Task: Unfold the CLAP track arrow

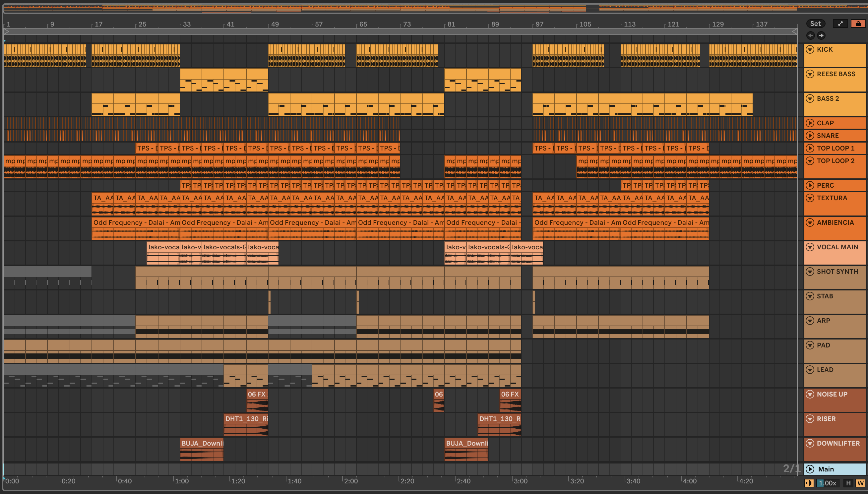Action: 810,123
